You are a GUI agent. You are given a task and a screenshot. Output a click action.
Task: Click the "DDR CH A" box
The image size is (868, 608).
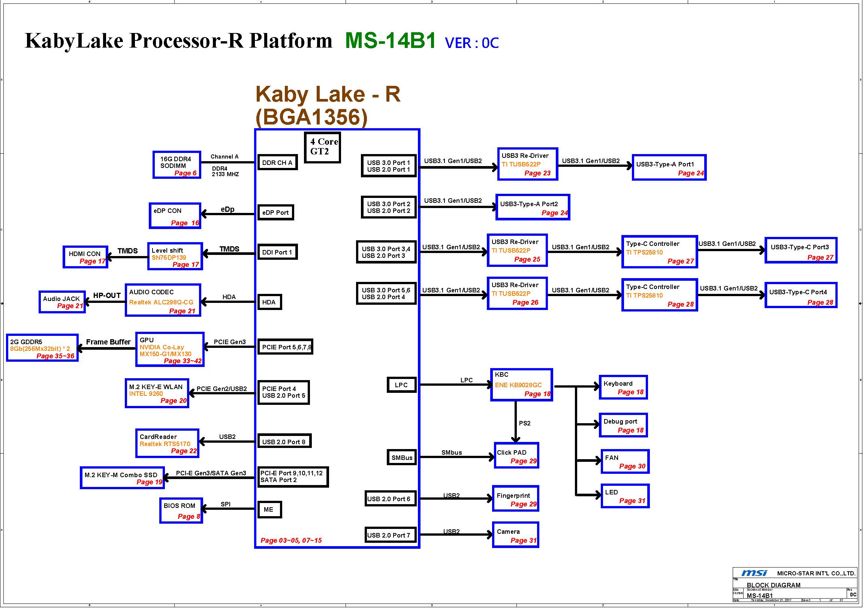click(277, 163)
